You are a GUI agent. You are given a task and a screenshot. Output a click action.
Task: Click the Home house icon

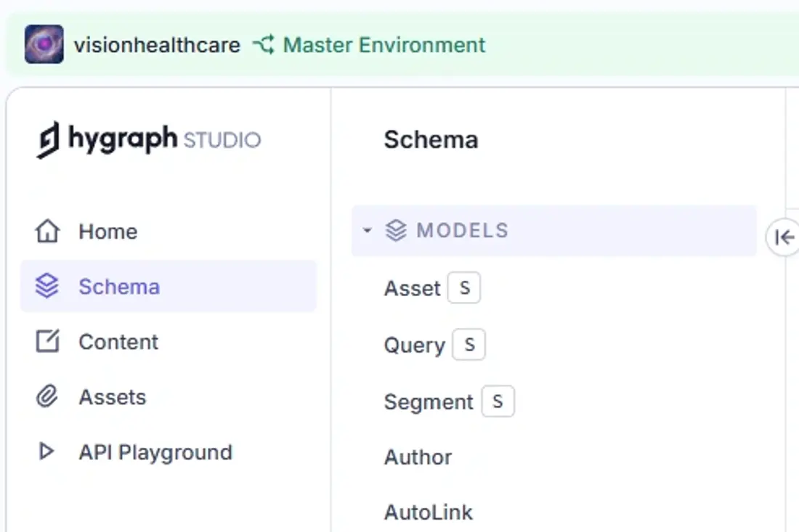coord(47,231)
